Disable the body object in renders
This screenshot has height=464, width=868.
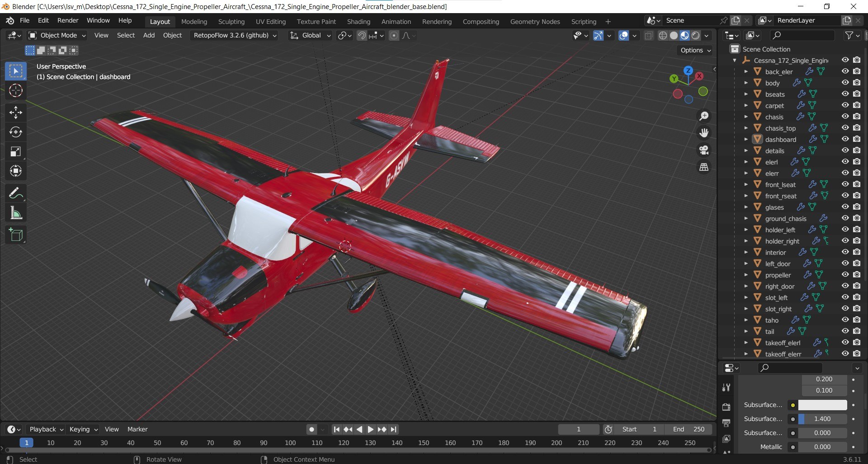[857, 83]
